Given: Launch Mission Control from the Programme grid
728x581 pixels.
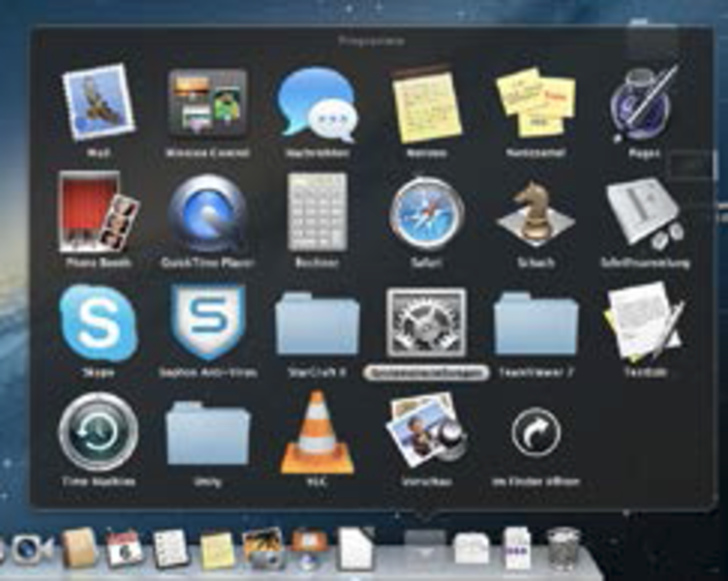Looking at the screenshot, I should click(x=207, y=103).
